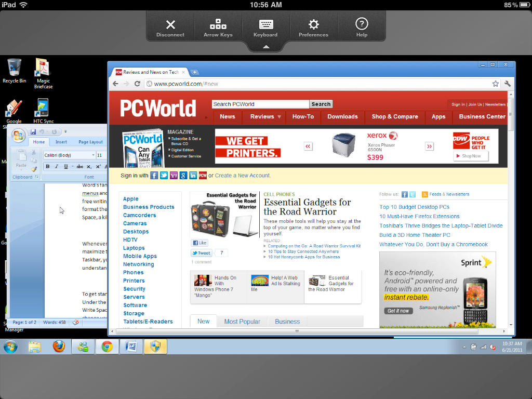532x399 pixels.
Task: Save the Word document via Quick Access
Action: pos(33,131)
